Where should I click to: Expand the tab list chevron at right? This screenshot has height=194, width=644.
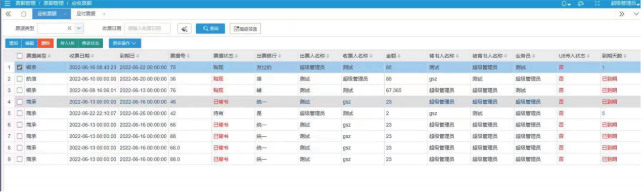(x=636, y=14)
